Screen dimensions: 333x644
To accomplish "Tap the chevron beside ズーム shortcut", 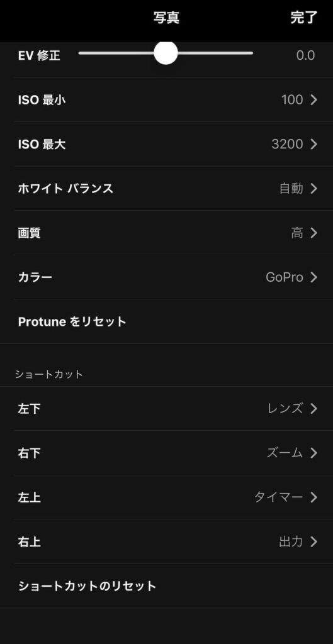I will [313, 453].
